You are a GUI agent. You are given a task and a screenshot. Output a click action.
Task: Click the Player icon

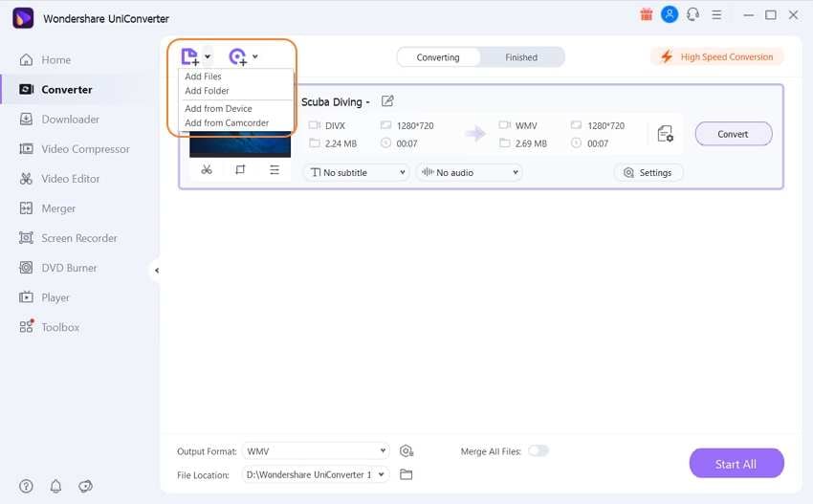(x=26, y=297)
